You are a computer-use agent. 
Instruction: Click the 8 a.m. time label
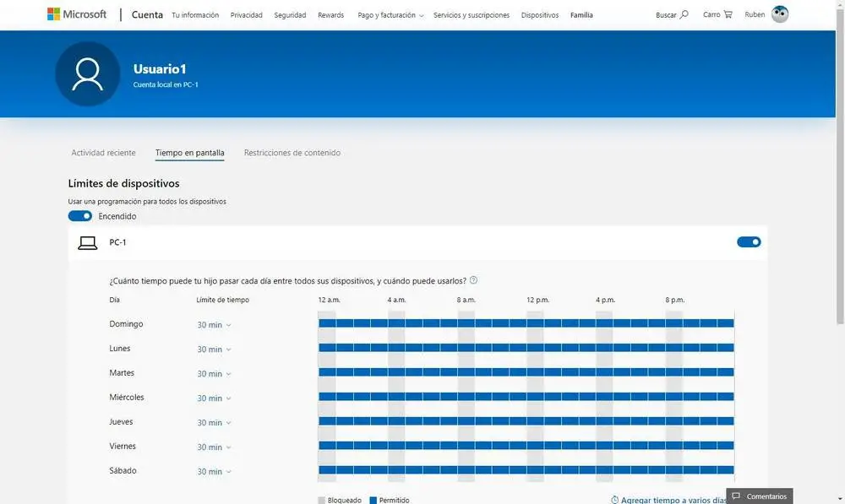[466, 300]
